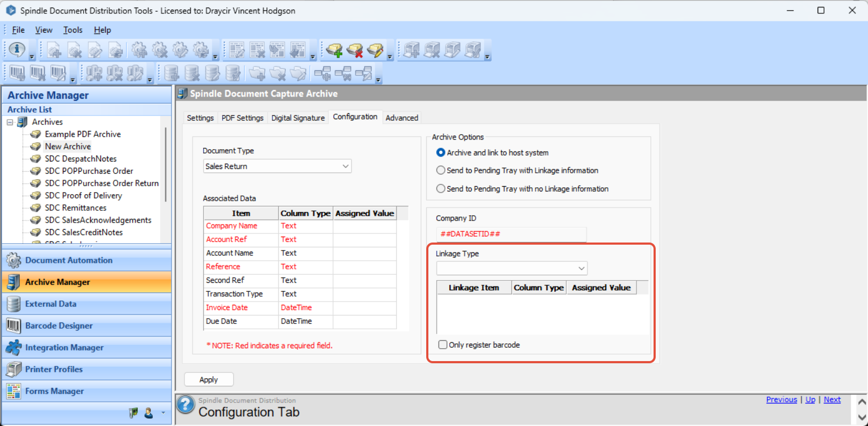The image size is (868, 426).
Task: Open overflow arrow of archive toolbar group
Action: (390, 56)
